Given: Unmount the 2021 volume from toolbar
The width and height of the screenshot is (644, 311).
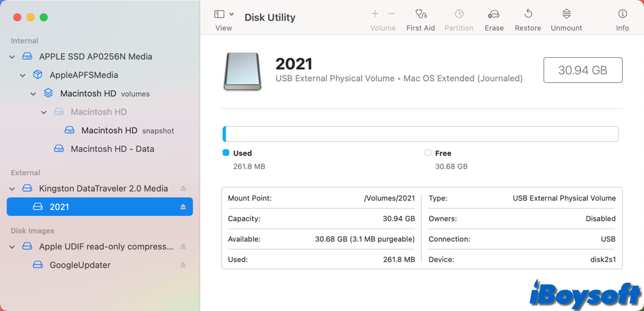Looking at the screenshot, I should 566,14.
